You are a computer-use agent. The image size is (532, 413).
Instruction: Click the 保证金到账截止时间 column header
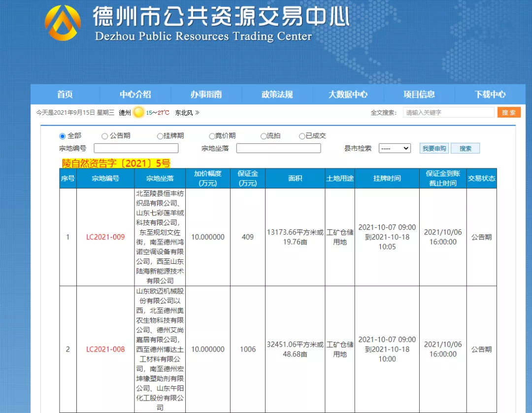click(x=443, y=178)
